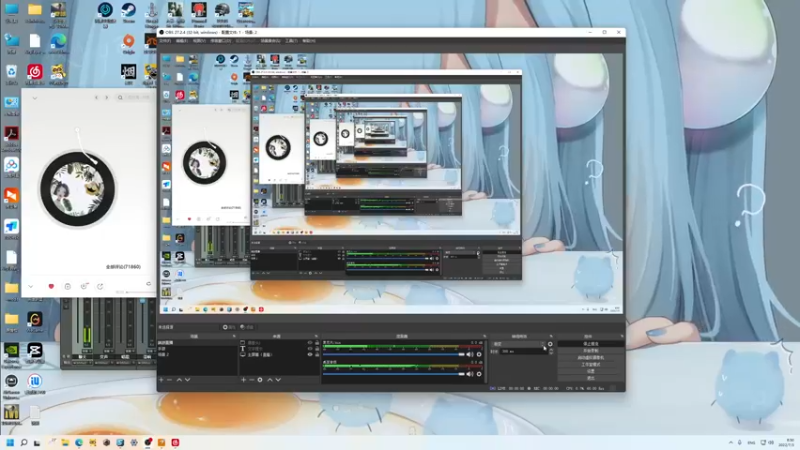Remove selected scene with the minus icon

[x=170, y=380]
